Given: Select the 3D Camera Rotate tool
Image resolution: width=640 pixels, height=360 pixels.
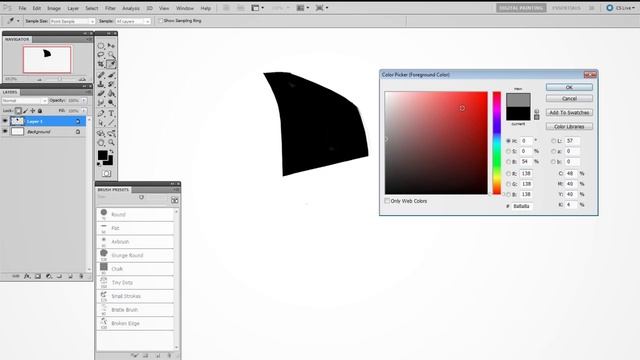Looking at the screenshot, I should pyautogui.click(x=111, y=133).
